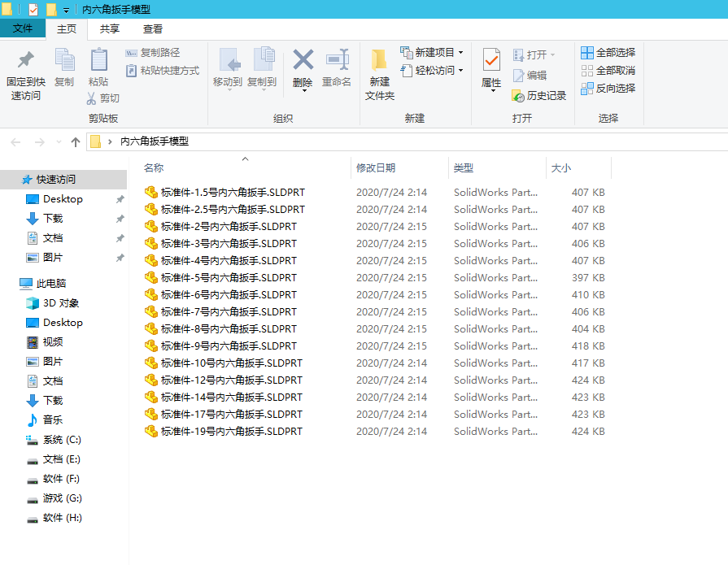The width and height of the screenshot is (728, 565).
Task: Open the 文件 file tab
Action: (23, 28)
